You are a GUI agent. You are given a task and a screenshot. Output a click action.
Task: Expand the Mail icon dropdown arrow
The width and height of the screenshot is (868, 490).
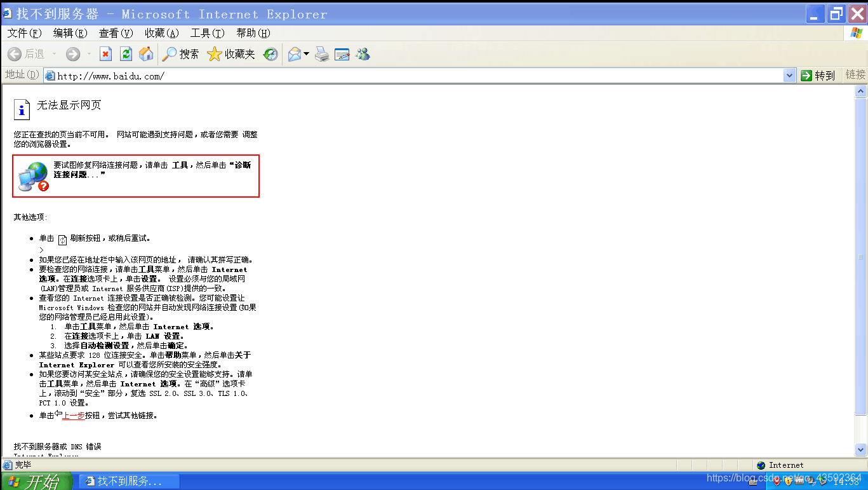click(306, 55)
